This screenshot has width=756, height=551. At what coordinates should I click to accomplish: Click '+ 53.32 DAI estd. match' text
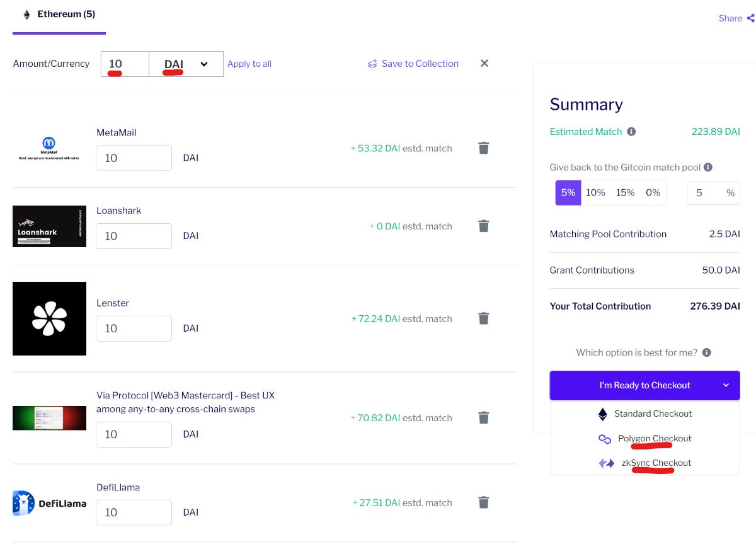[401, 149]
